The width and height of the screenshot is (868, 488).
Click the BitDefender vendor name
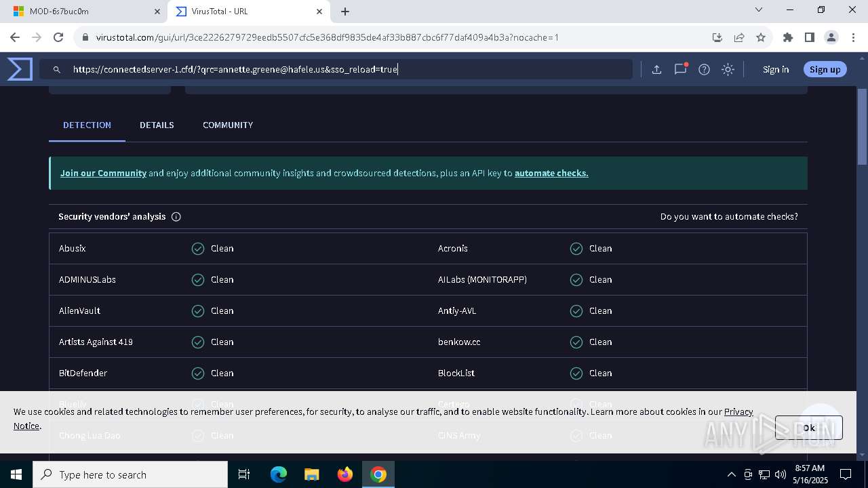pyautogui.click(x=83, y=373)
